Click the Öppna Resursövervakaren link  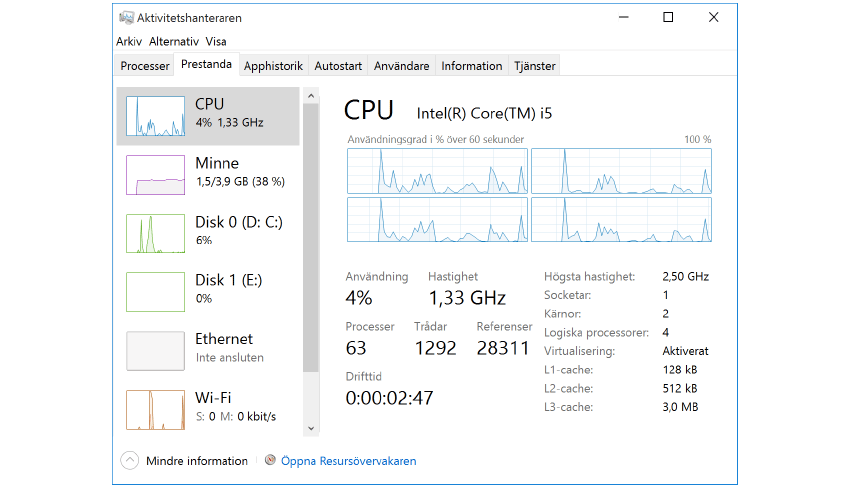point(348,461)
